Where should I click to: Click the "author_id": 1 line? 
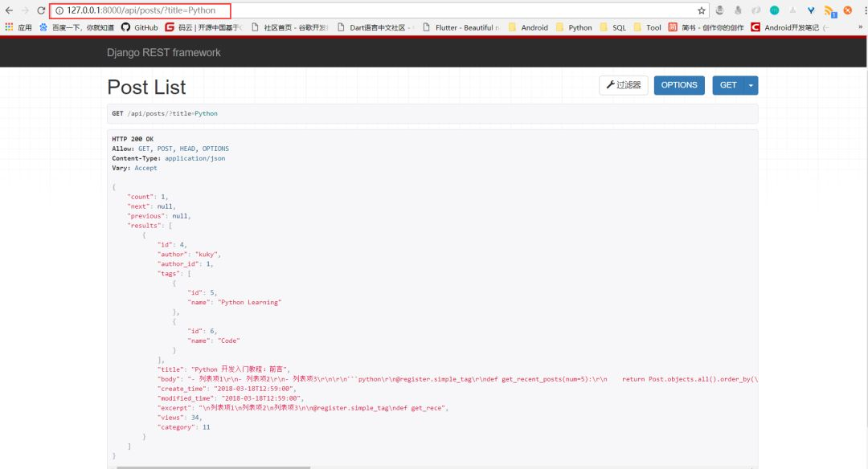[186, 263]
